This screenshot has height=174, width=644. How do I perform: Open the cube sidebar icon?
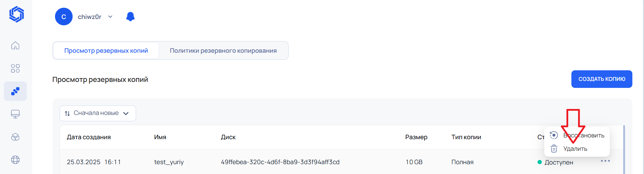[15, 137]
